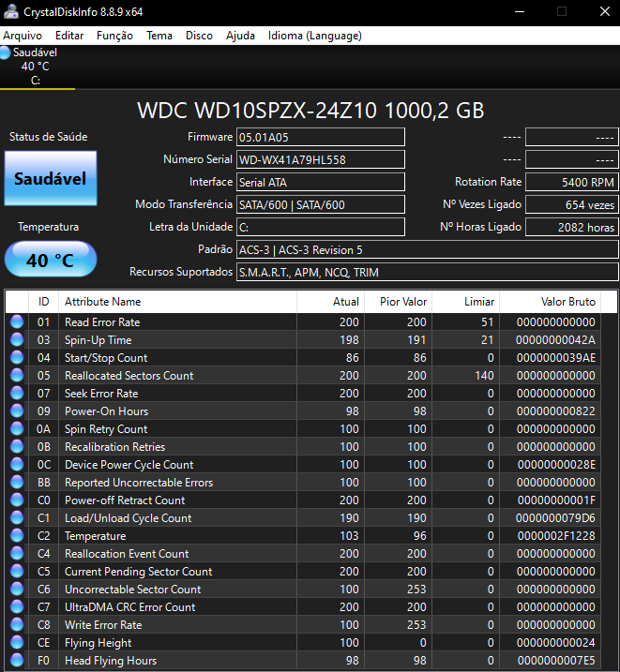Viewport: 620px width, 672px height.
Task: Select the UltraDMA CRC Error Count attribute name
Action: click(130, 606)
